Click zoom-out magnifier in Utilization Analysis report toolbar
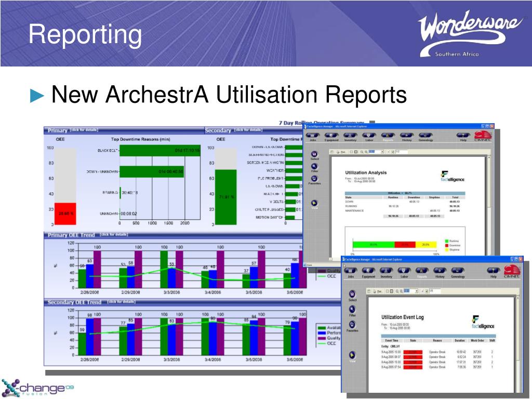Image resolution: width=532 pixels, height=399 pixels. pos(362,152)
